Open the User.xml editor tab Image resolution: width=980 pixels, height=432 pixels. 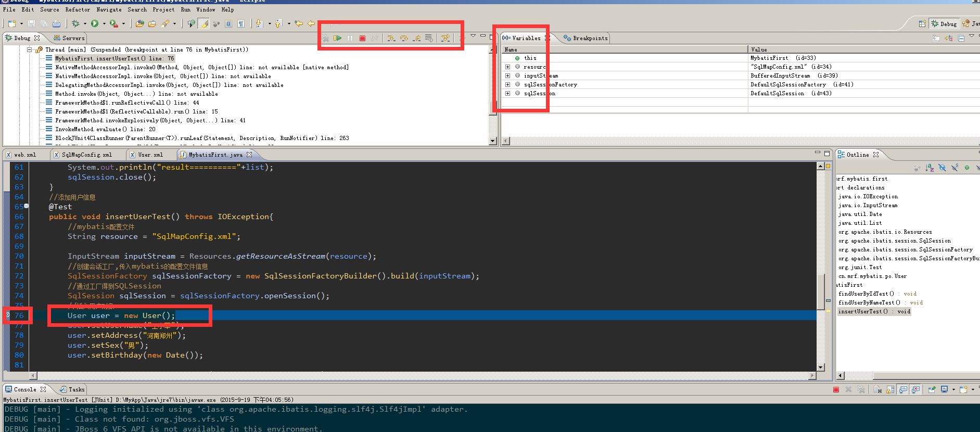(146, 155)
